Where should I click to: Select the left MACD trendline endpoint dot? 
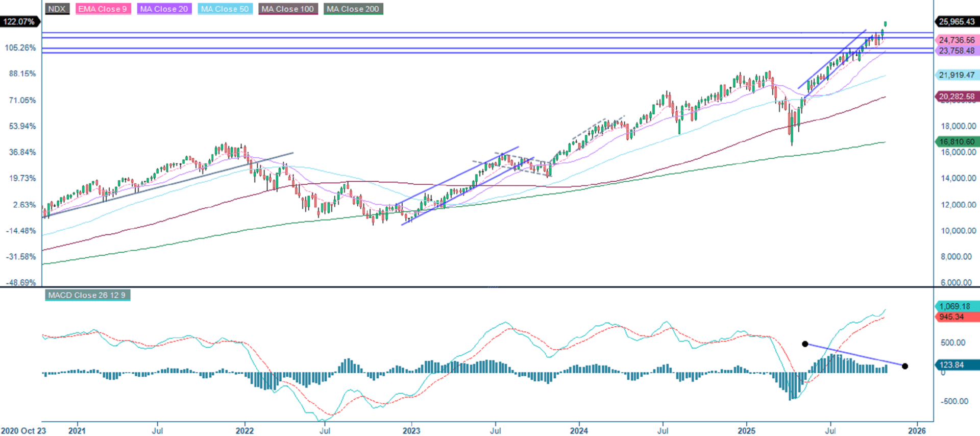click(805, 344)
